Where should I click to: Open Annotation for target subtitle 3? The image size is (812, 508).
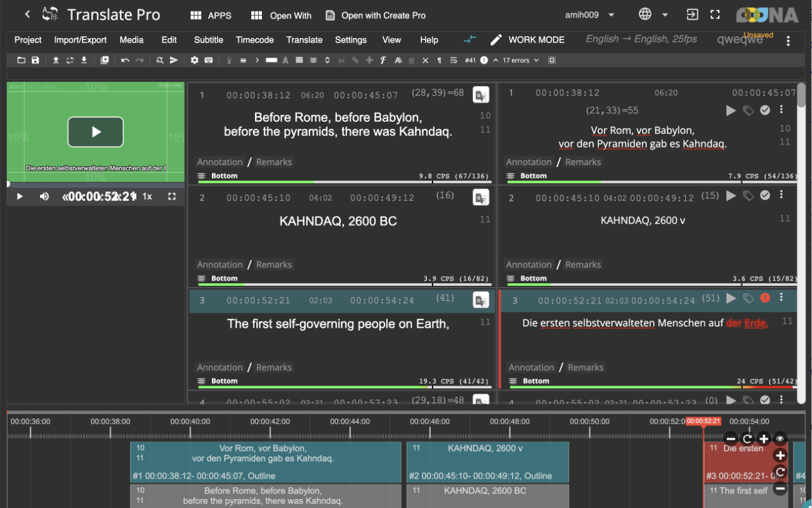[531, 367]
